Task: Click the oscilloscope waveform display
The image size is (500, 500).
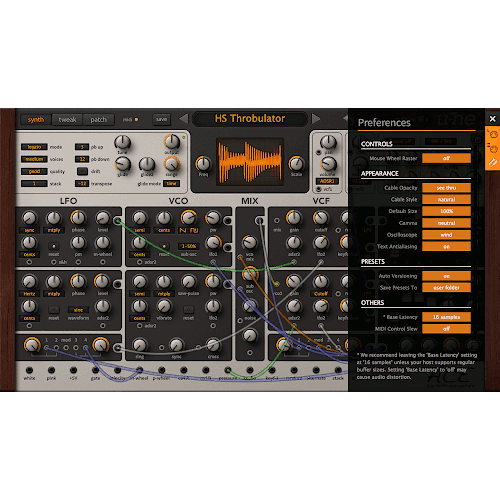Action: click(x=250, y=162)
